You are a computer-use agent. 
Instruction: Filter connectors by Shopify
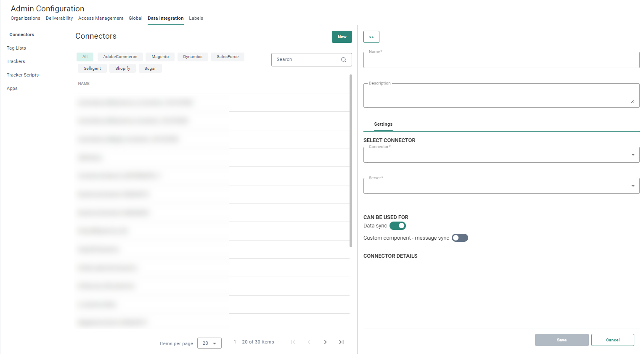click(122, 69)
